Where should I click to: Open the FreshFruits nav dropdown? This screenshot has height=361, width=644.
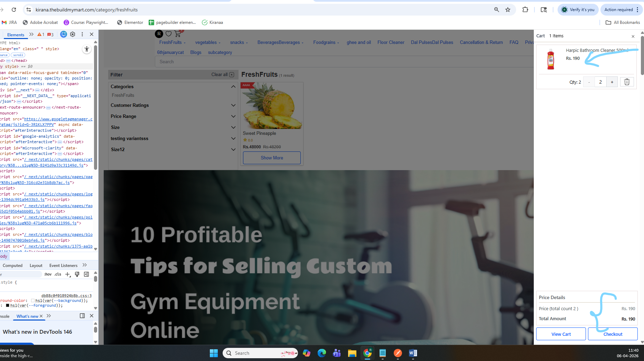172,42
